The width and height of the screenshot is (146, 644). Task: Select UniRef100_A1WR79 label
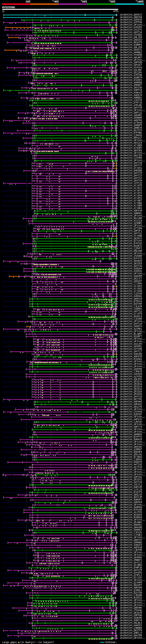[131, 77]
